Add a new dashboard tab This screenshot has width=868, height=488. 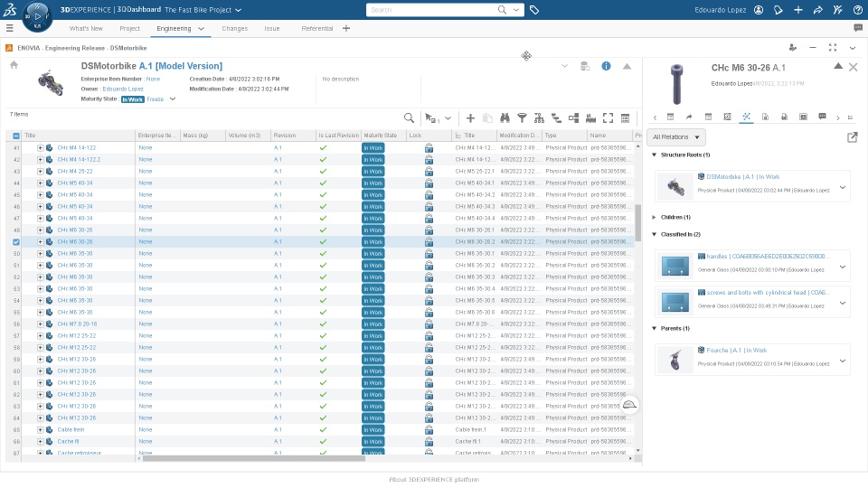pyautogui.click(x=346, y=28)
